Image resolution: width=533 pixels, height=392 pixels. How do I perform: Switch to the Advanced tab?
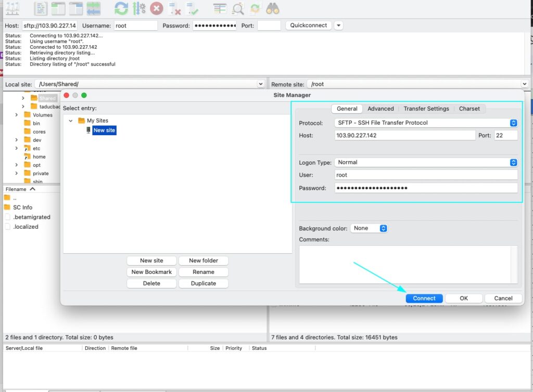point(380,109)
